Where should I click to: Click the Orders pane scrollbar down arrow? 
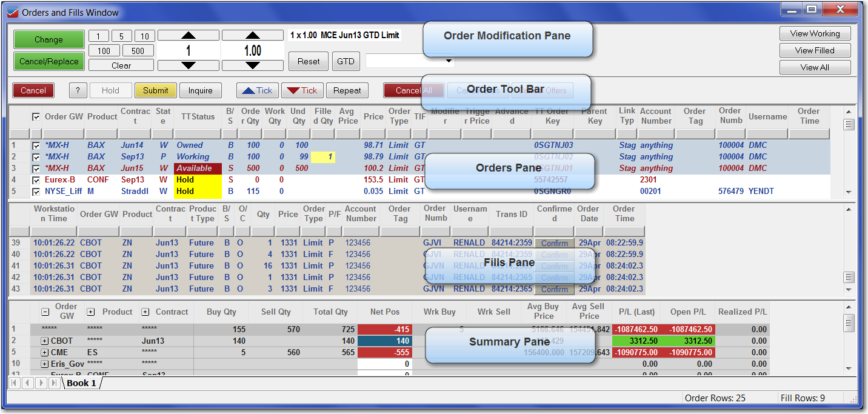pyautogui.click(x=849, y=192)
